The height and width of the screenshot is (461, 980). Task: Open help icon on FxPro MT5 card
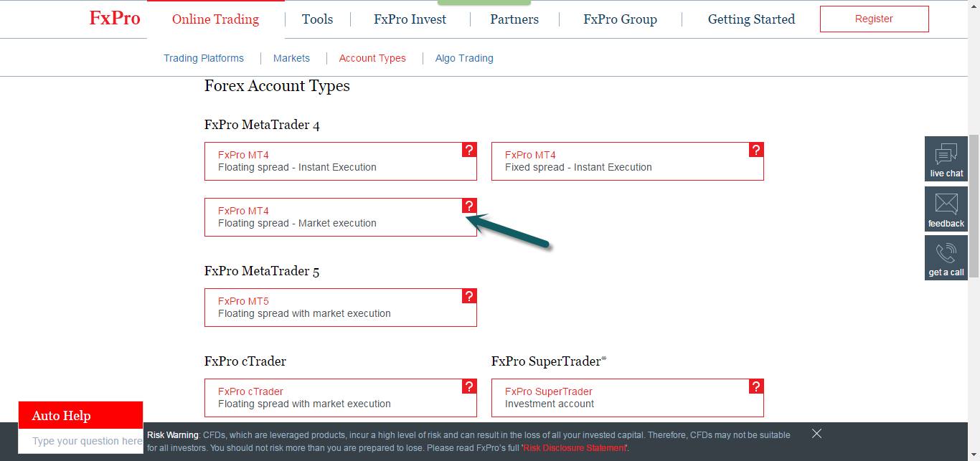(x=469, y=296)
